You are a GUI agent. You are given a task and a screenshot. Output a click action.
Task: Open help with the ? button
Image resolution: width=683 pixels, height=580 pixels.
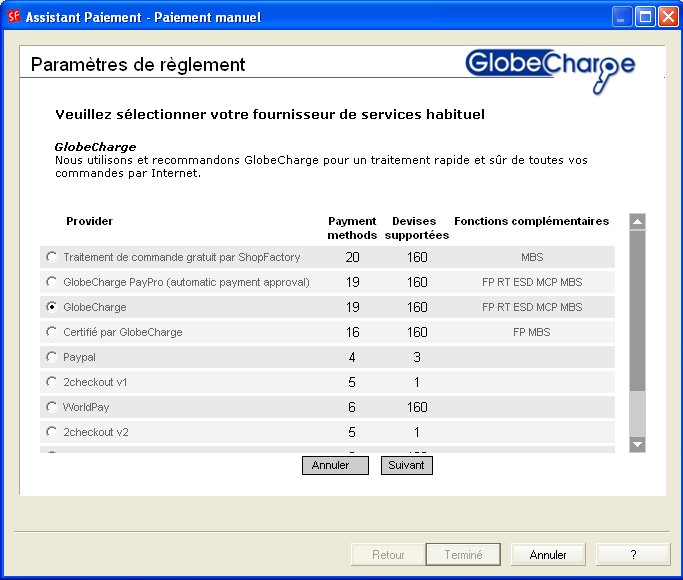[632, 554]
